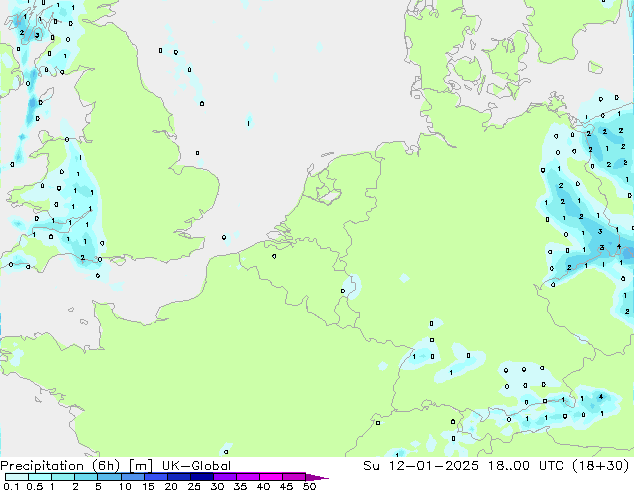Click the "12-01-2025" date text

433,466
